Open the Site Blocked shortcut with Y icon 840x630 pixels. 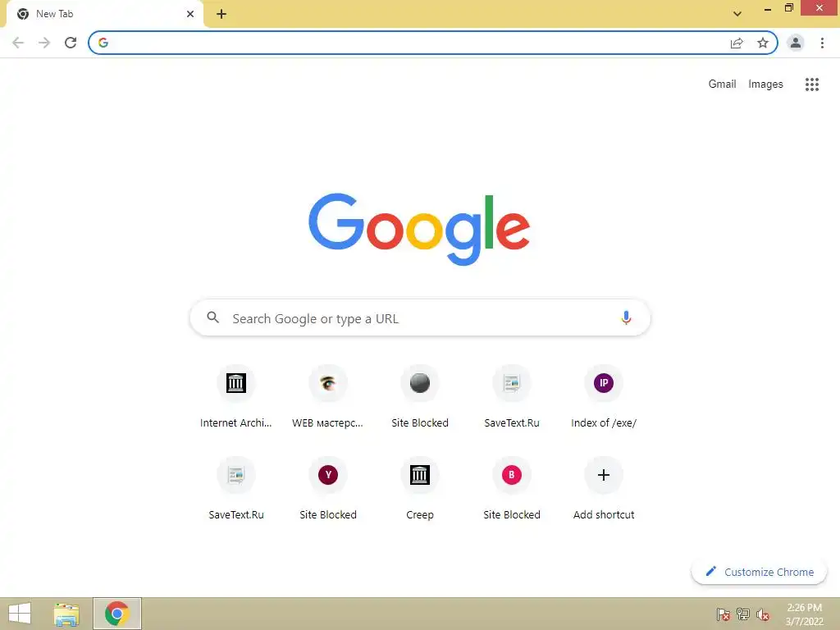(328, 489)
